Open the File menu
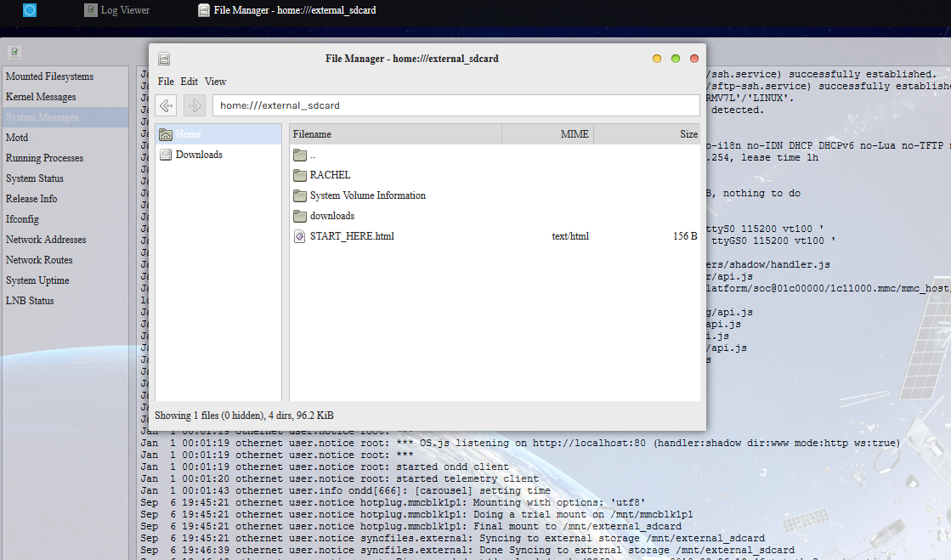Screen dimensions: 951x560 [166, 82]
